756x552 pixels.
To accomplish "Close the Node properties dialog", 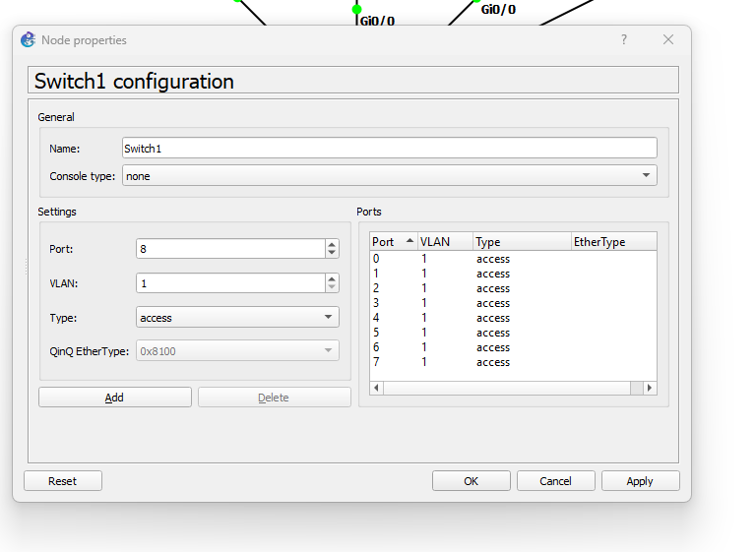I will coord(667,39).
